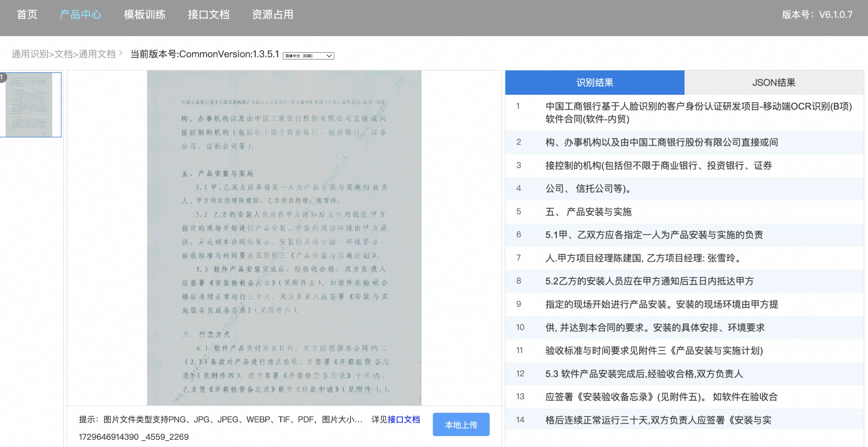Switch to the 识别结果 tab
The height and width of the screenshot is (447, 868).
pyautogui.click(x=595, y=83)
